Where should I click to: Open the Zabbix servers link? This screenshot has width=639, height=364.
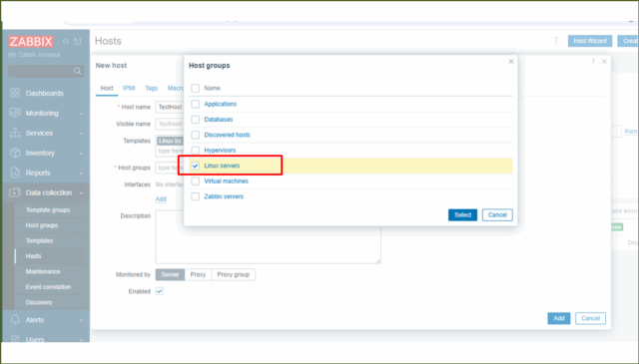tap(224, 196)
